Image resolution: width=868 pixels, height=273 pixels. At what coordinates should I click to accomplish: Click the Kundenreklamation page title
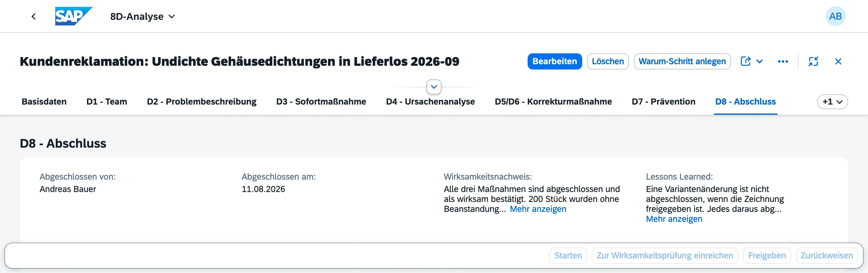click(239, 61)
